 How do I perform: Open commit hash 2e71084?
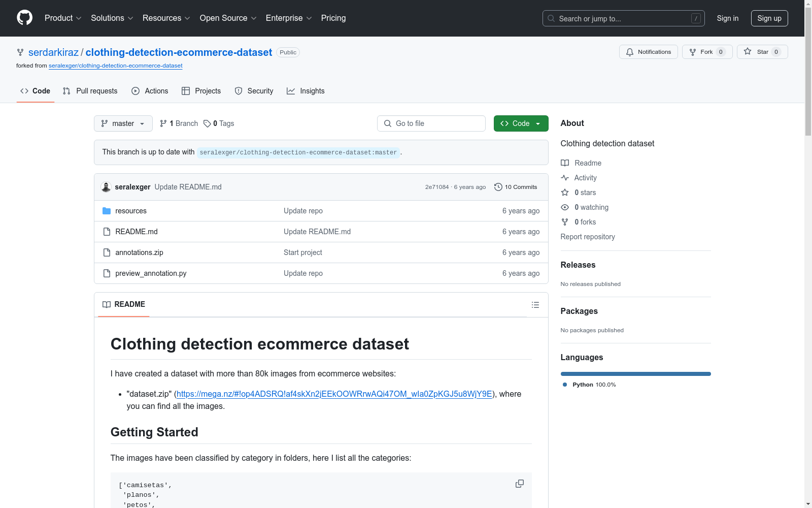[x=437, y=187]
